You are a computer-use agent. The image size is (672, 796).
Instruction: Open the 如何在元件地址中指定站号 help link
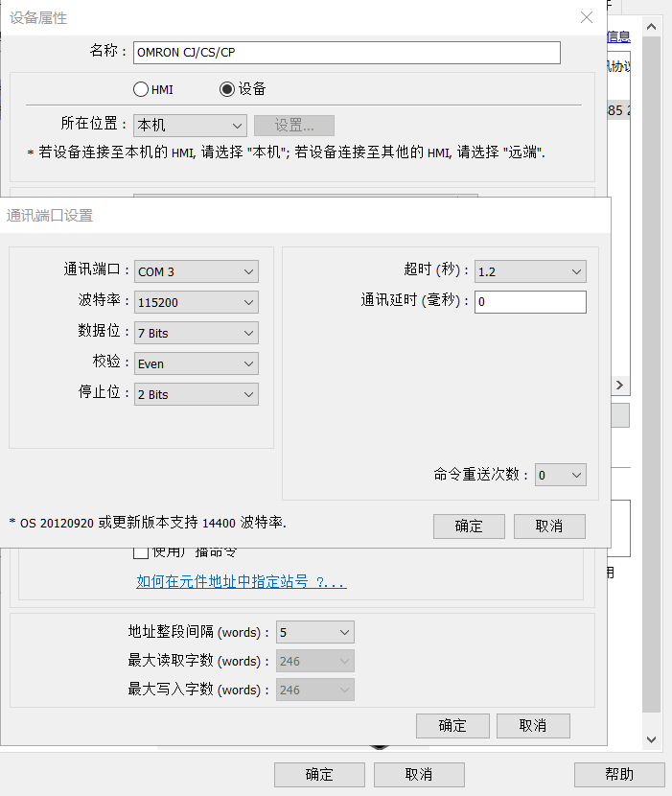(x=241, y=582)
